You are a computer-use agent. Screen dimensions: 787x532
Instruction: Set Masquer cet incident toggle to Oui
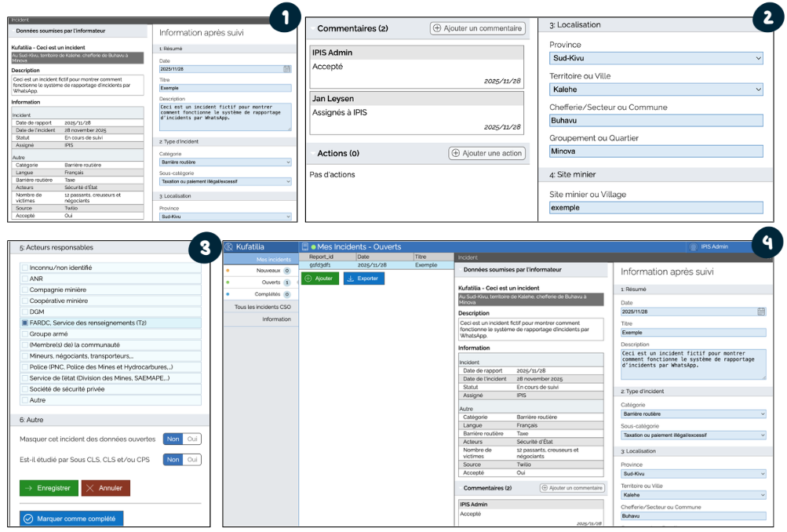point(191,439)
